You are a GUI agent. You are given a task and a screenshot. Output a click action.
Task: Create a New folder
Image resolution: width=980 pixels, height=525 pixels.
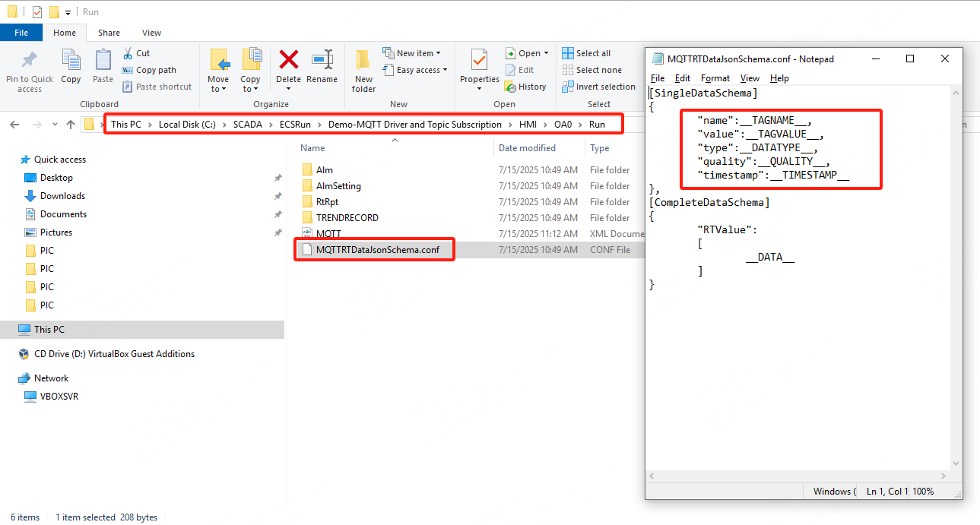(x=363, y=71)
